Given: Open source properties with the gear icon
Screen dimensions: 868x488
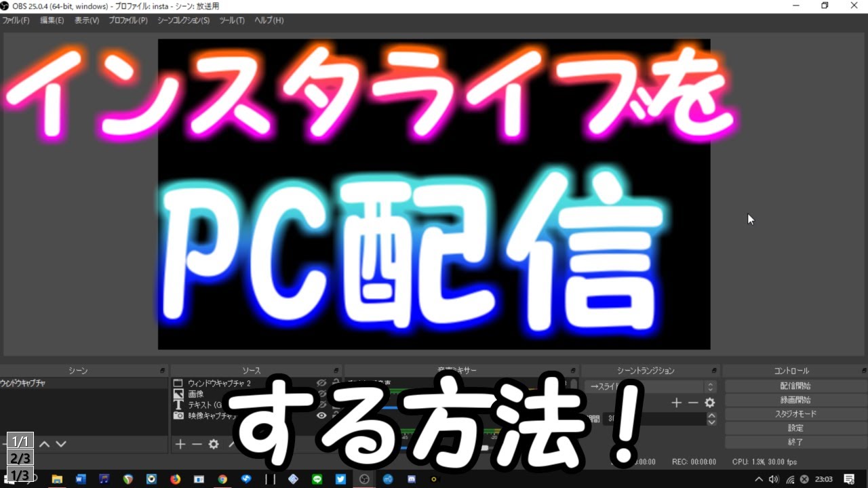Looking at the screenshot, I should 214,445.
